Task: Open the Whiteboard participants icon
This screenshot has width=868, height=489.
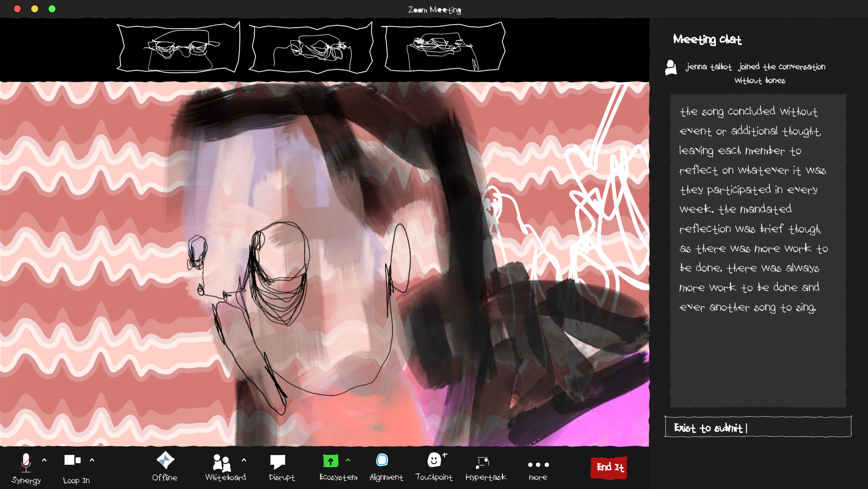Action: point(221,463)
